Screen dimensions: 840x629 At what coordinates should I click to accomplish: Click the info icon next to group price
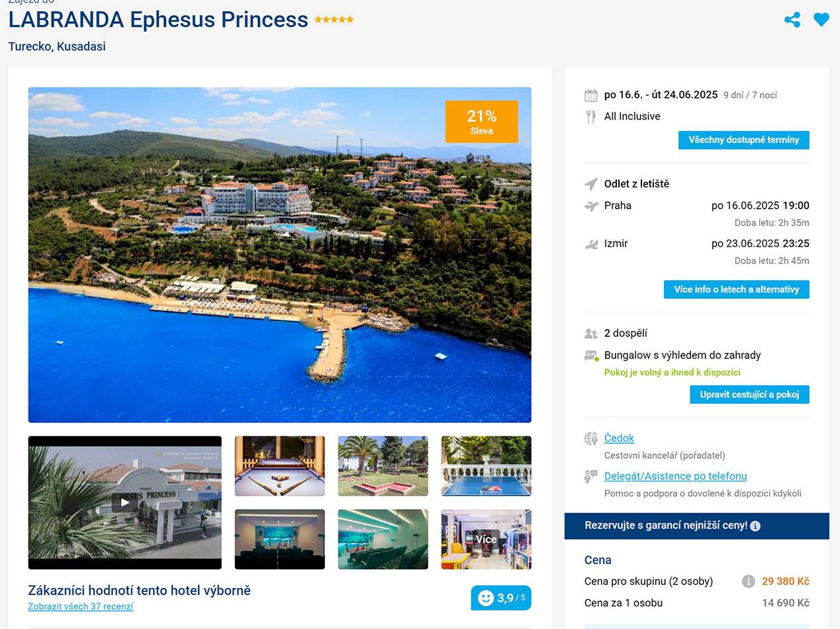748,581
